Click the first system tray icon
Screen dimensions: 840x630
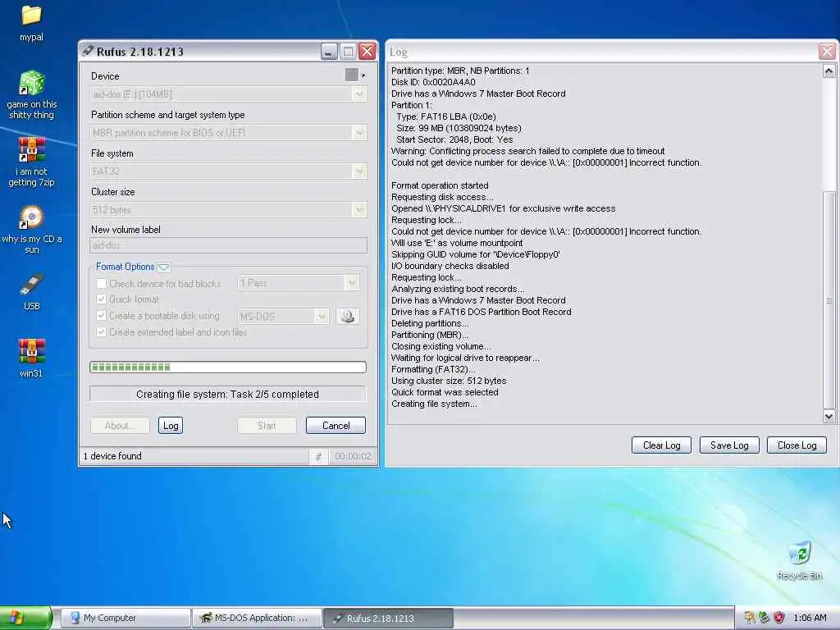pyautogui.click(x=750, y=618)
